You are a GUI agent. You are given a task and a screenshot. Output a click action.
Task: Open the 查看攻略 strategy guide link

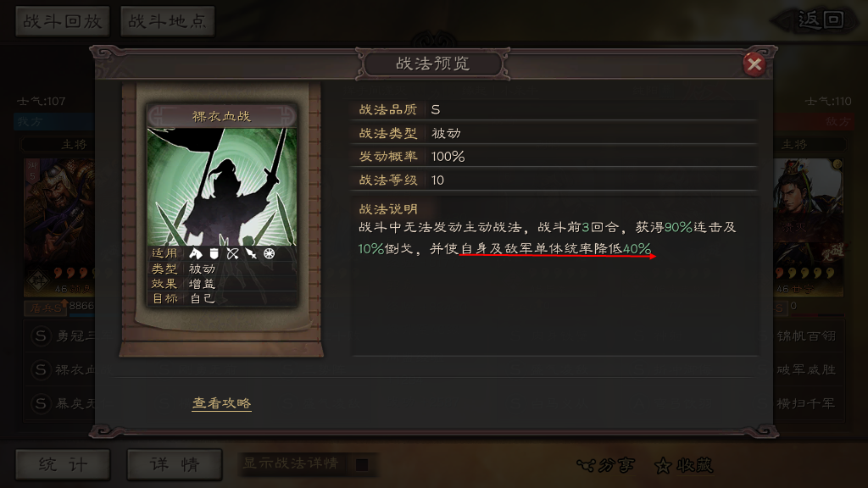tap(221, 402)
